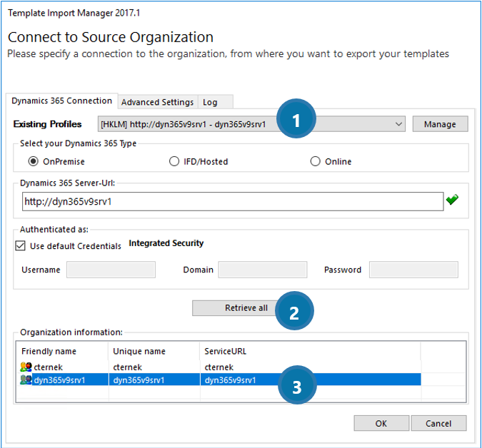
Task: Select the IFD/Hosted radio button
Action: tap(174, 161)
